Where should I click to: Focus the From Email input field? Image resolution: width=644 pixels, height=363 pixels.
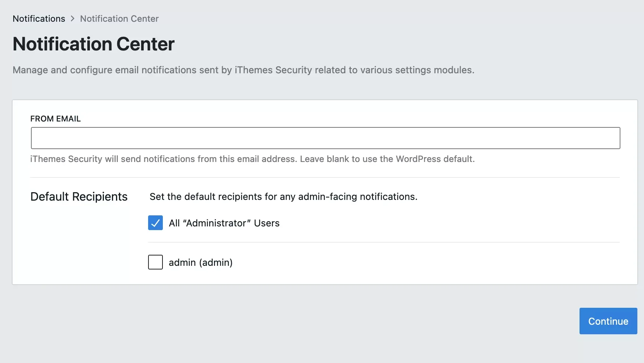coord(325,138)
